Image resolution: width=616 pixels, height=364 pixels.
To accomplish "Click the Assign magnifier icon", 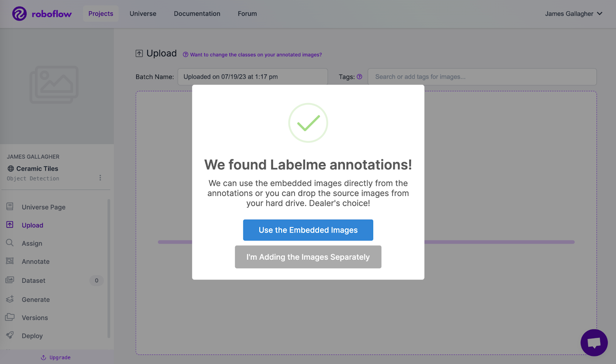I will coord(10,243).
